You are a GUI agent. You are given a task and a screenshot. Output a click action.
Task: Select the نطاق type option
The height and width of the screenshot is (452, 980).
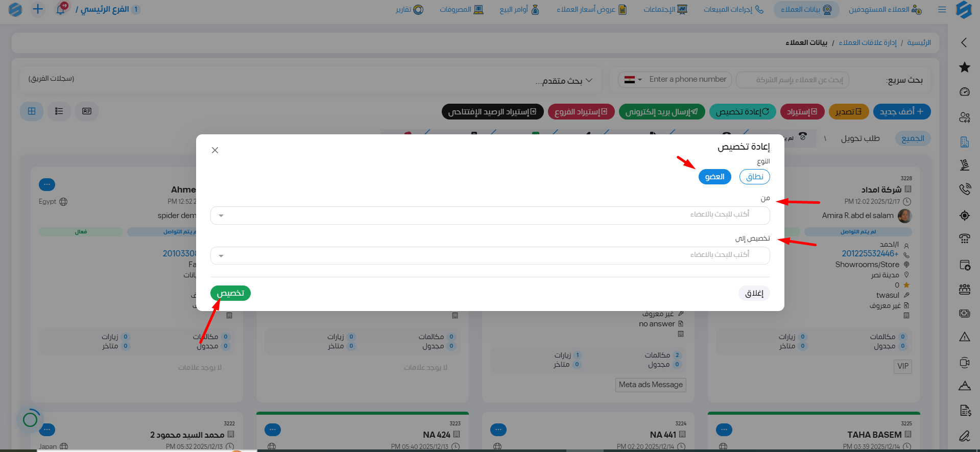tap(754, 177)
